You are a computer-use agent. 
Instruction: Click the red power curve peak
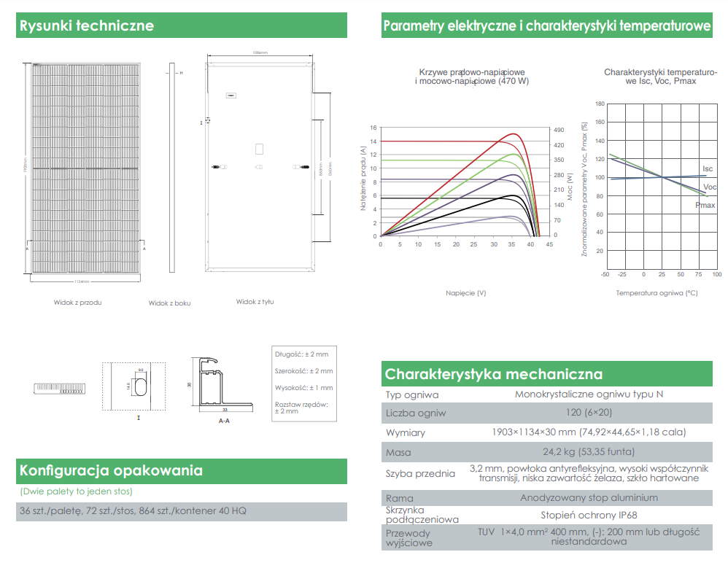click(x=514, y=134)
